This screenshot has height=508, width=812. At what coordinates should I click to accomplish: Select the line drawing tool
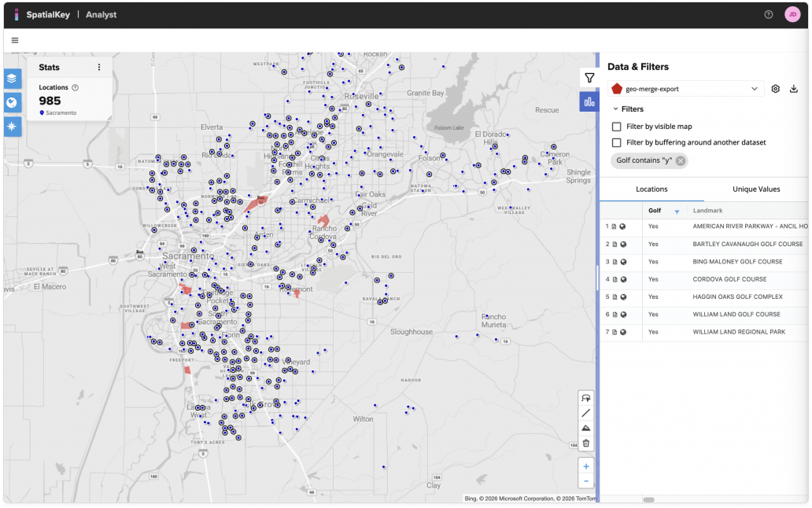[586, 413]
